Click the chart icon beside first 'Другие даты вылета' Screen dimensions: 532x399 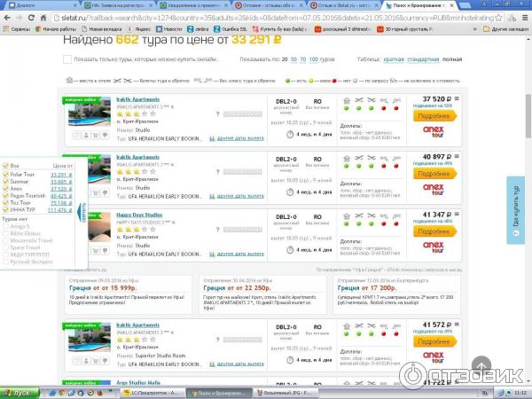point(210,138)
